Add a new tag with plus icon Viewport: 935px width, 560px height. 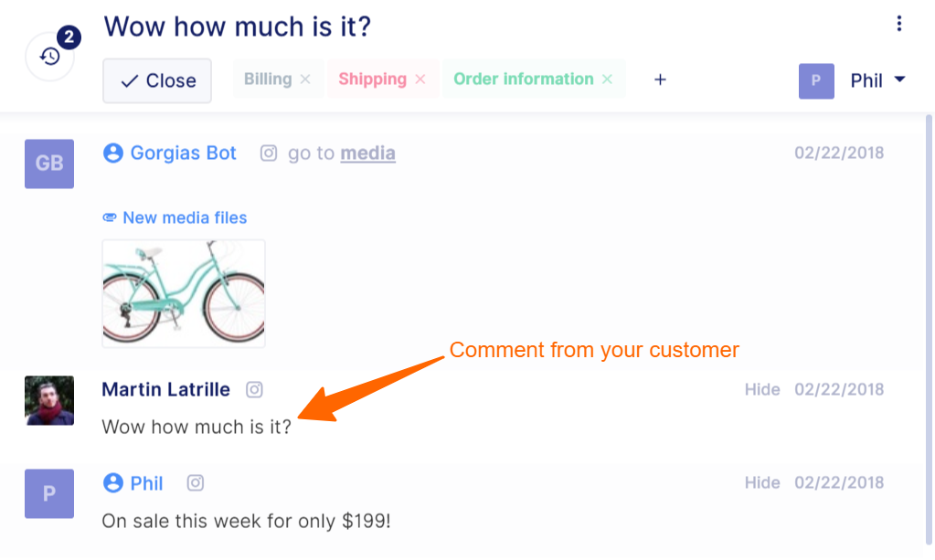tap(660, 79)
